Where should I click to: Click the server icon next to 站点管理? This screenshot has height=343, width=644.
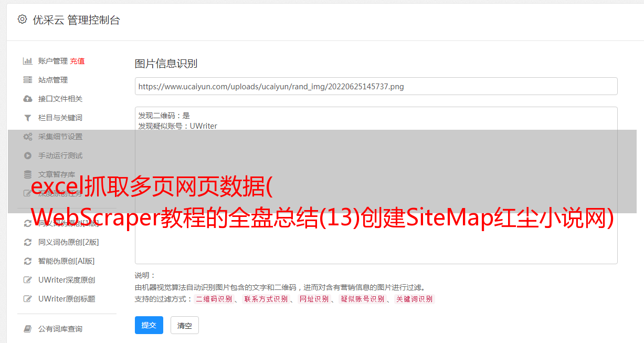[28, 80]
